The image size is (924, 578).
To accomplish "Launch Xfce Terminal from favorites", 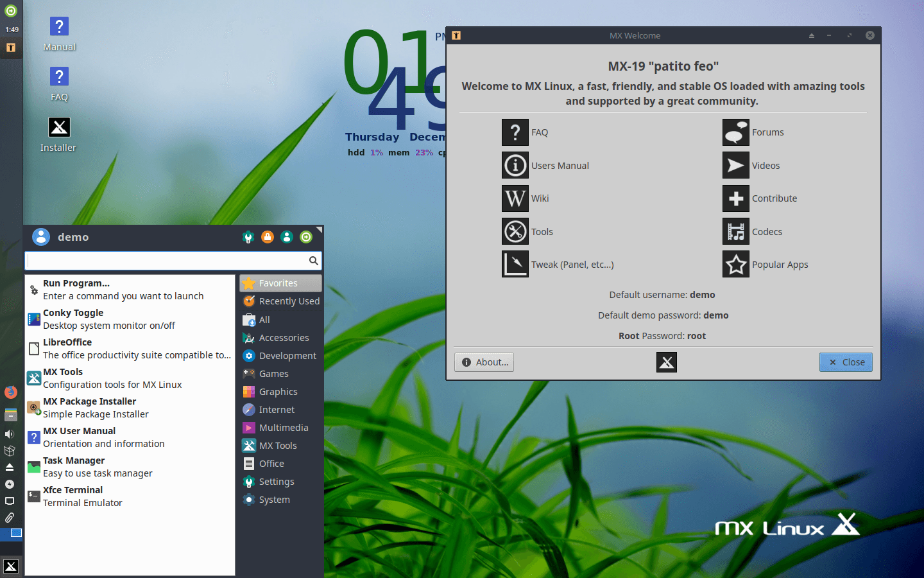I will (x=130, y=496).
